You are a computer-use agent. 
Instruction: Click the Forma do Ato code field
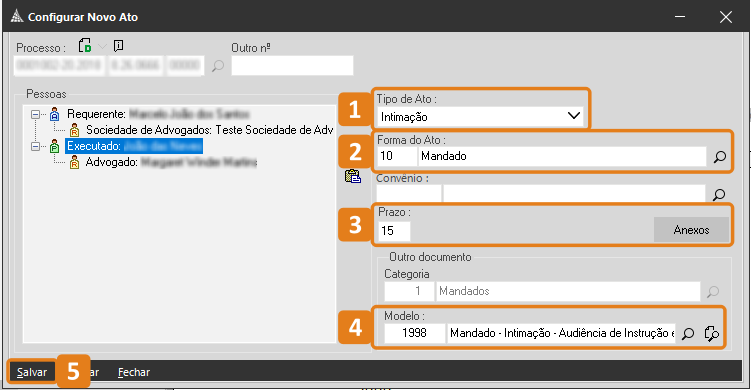[x=397, y=156]
